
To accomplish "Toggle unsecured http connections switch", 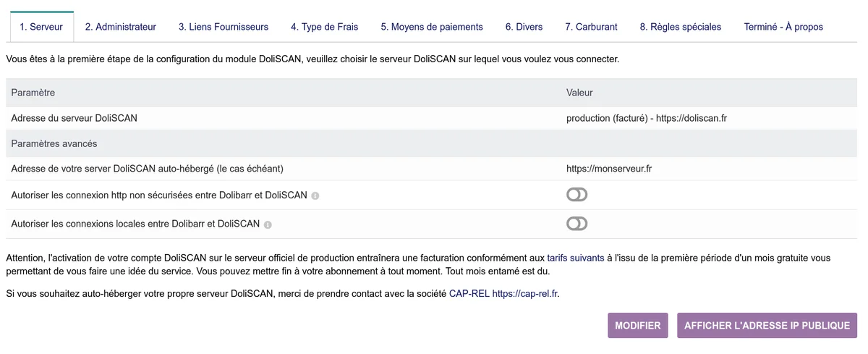I will click(x=576, y=195).
